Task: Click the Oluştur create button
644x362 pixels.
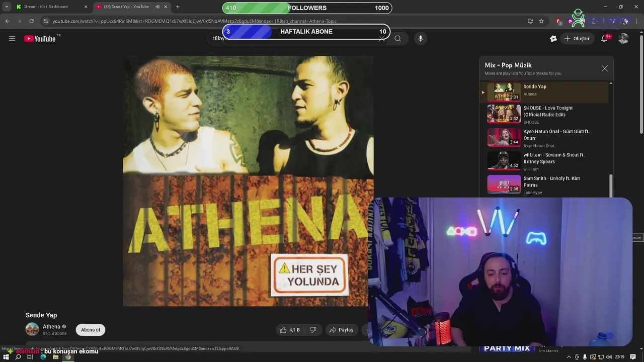Action: (577, 39)
